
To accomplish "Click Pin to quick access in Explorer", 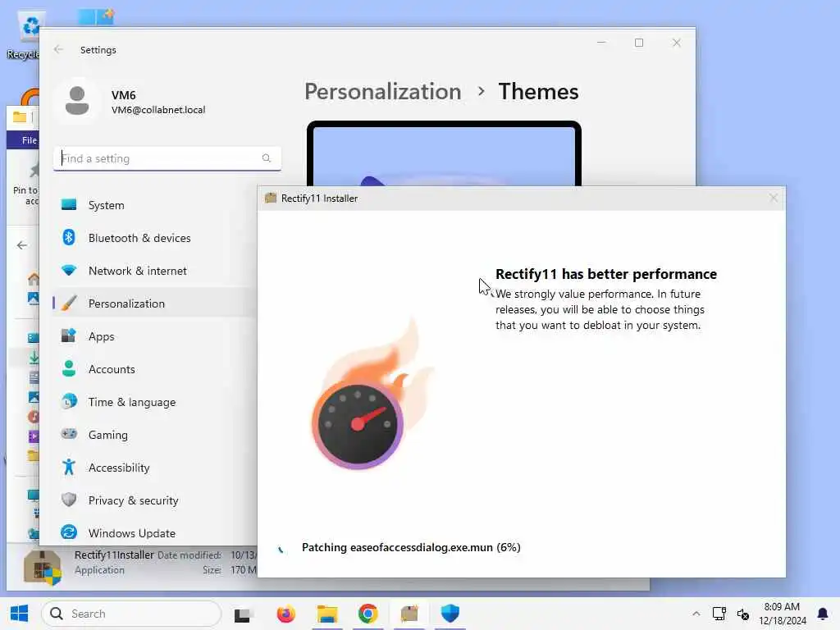I will [x=27, y=185].
